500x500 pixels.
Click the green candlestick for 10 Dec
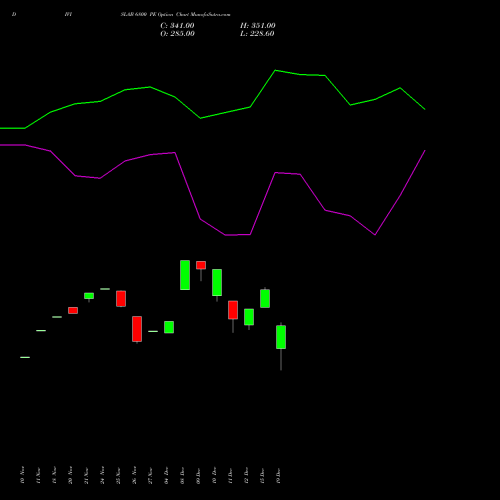click(x=217, y=282)
